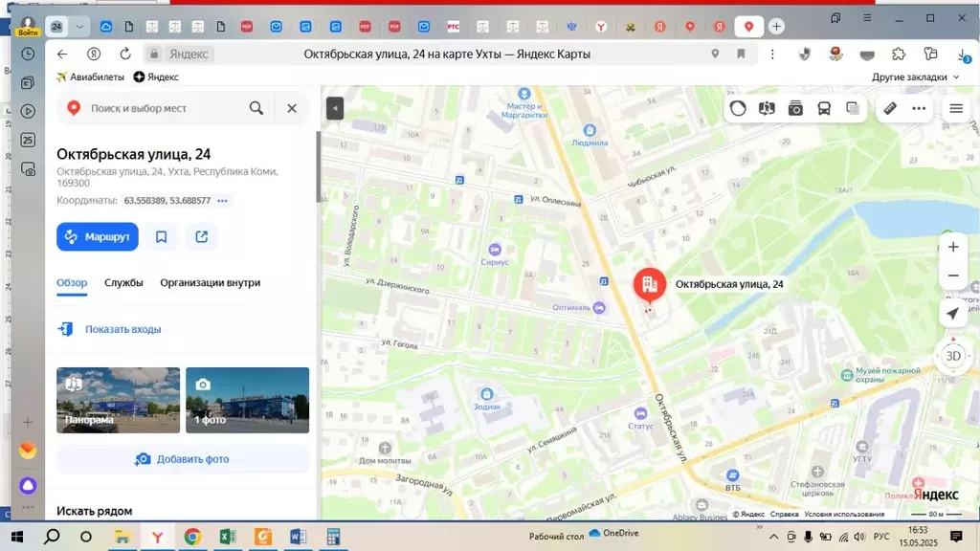The height and width of the screenshot is (551, 980).
Task: Select the ruler distance tool
Action: point(890,108)
